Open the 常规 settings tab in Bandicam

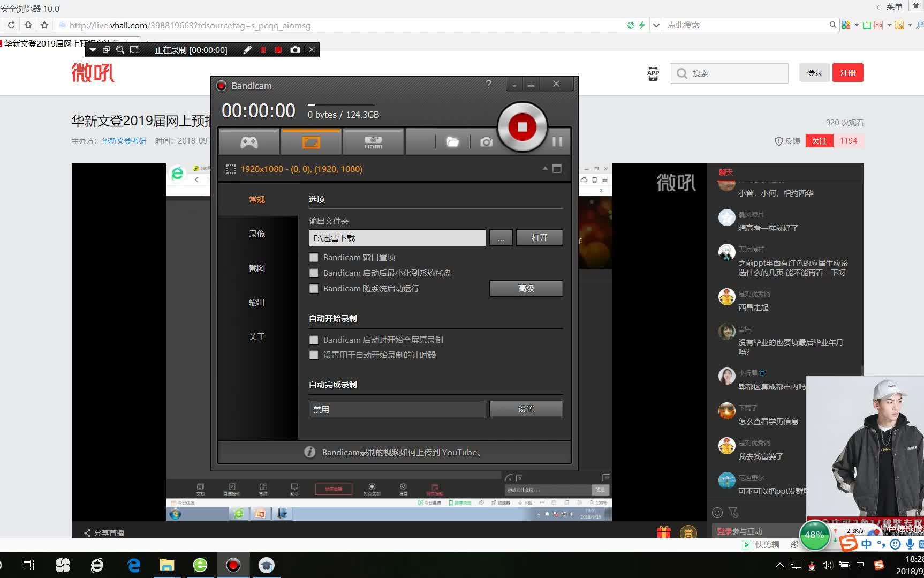(x=257, y=199)
